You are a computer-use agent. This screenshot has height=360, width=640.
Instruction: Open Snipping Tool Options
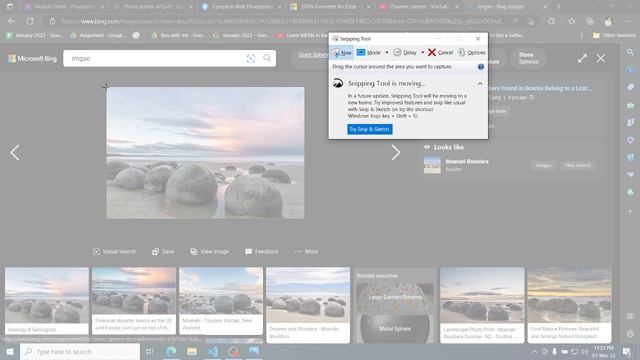tap(471, 53)
